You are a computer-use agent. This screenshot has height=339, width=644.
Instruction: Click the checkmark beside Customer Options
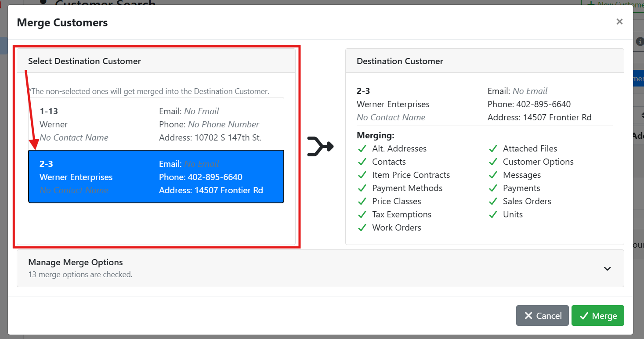(x=493, y=162)
